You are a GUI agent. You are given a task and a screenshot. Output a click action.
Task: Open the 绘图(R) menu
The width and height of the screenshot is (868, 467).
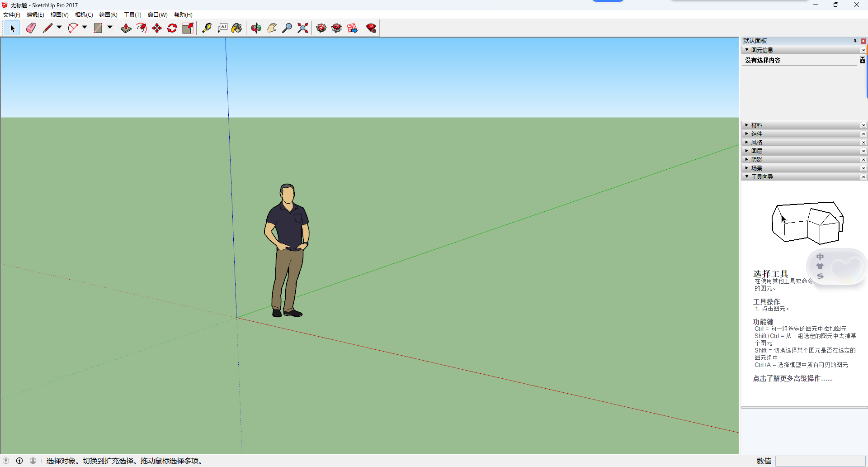point(108,15)
